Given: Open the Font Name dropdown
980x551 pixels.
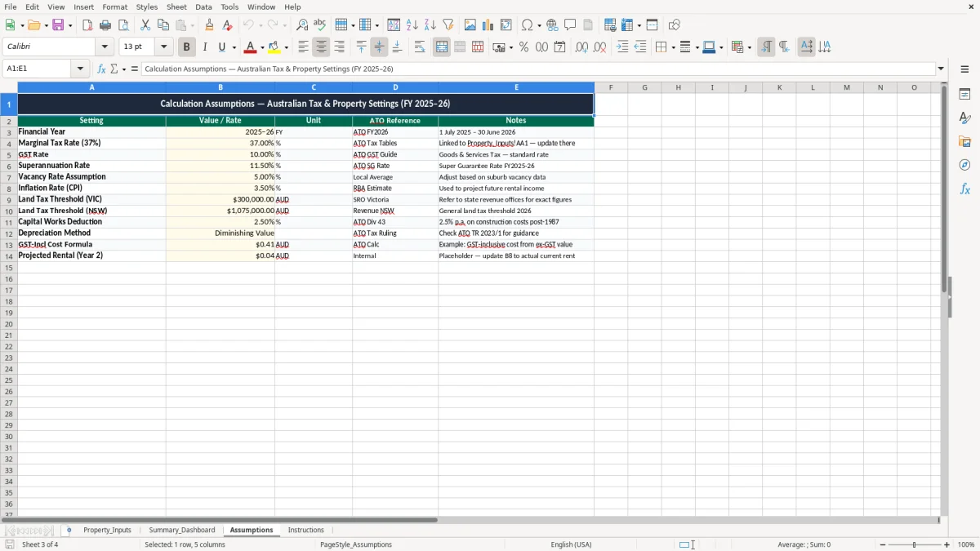Looking at the screenshot, I should tap(105, 47).
